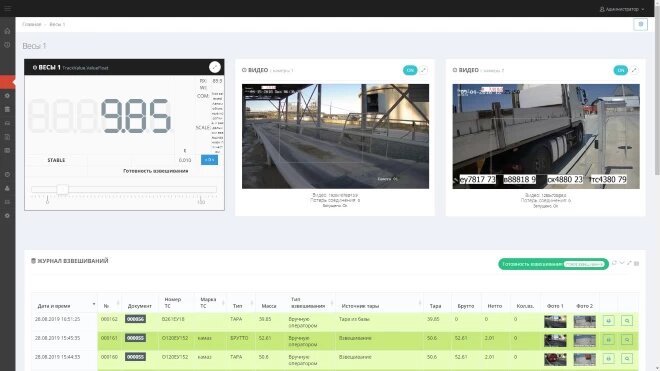
Task: Toggle ON switch for camera 2 video
Action: pyautogui.click(x=620, y=70)
